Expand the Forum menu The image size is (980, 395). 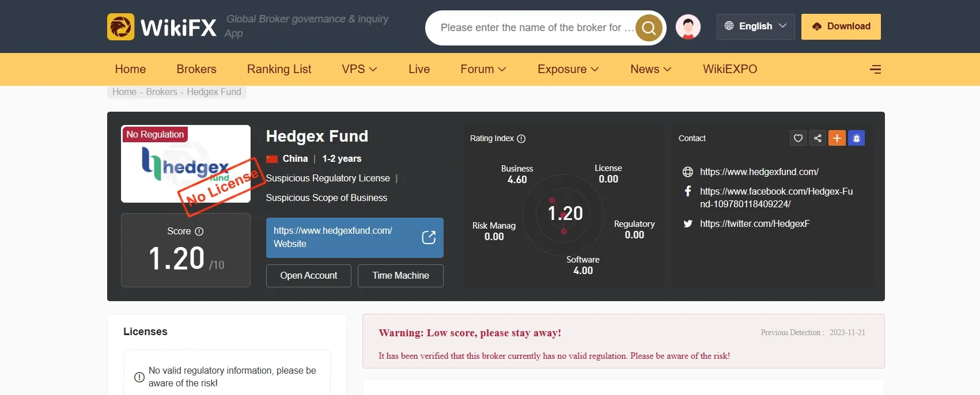483,69
